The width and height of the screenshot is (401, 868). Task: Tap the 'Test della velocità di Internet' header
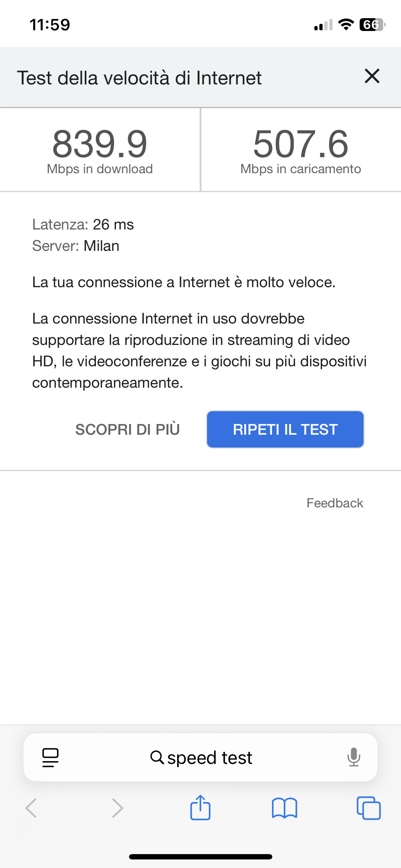tap(139, 78)
